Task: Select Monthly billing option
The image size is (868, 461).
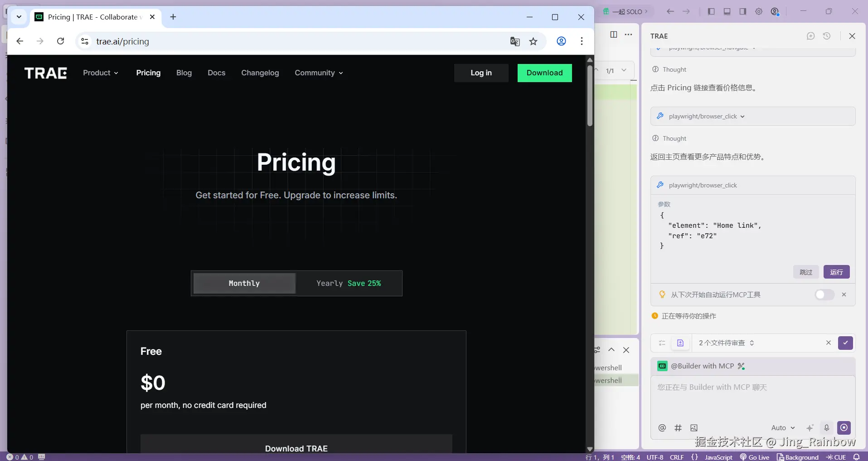Action: tap(244, 284)
